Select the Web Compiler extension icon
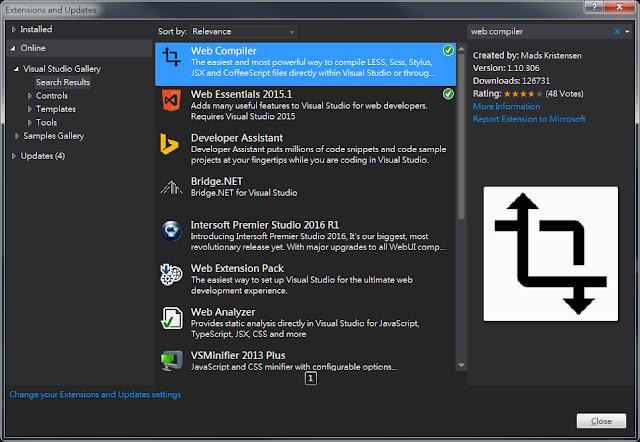The image size is (640, 442). [x=171, y=57]
